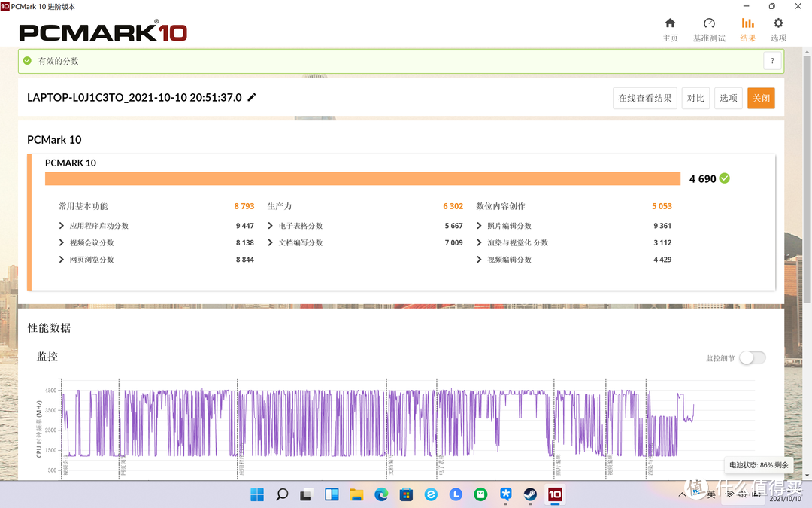Screen dimensions: 812x508
Task: Expand the App Start-up score (应用程序启动分数) row
Action: 62,226
